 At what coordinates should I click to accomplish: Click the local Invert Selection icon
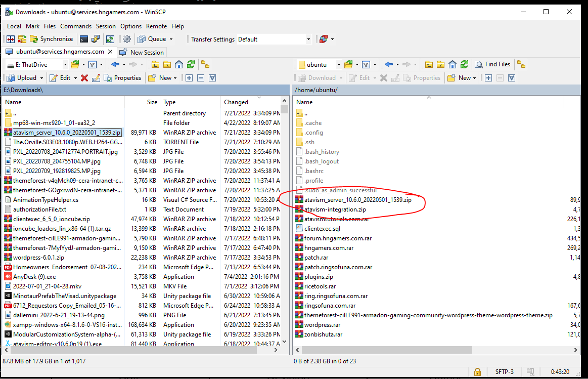tap(212, 78)
